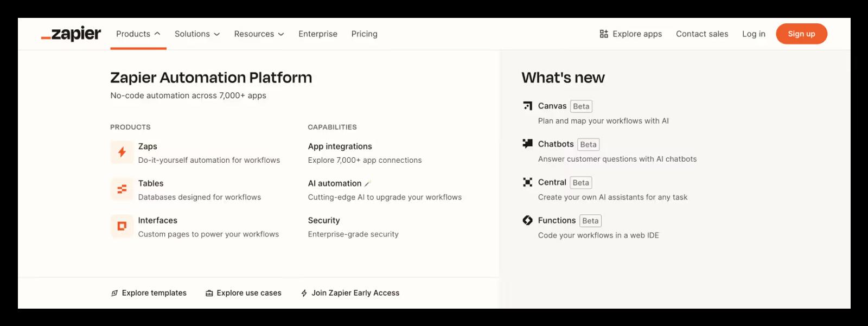
Task: Click the AI automation sparkle wand icon
Action: click(x=367, y=184)
